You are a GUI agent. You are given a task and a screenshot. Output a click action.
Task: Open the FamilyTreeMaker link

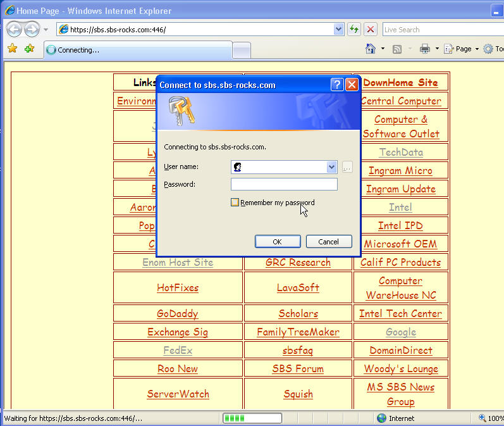[298, 332]
